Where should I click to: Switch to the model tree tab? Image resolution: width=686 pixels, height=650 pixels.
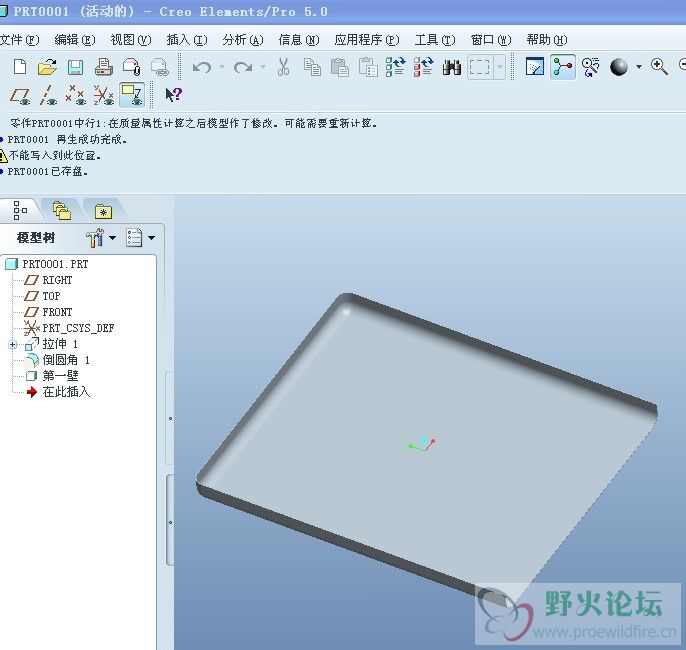[x=20, y=210]
